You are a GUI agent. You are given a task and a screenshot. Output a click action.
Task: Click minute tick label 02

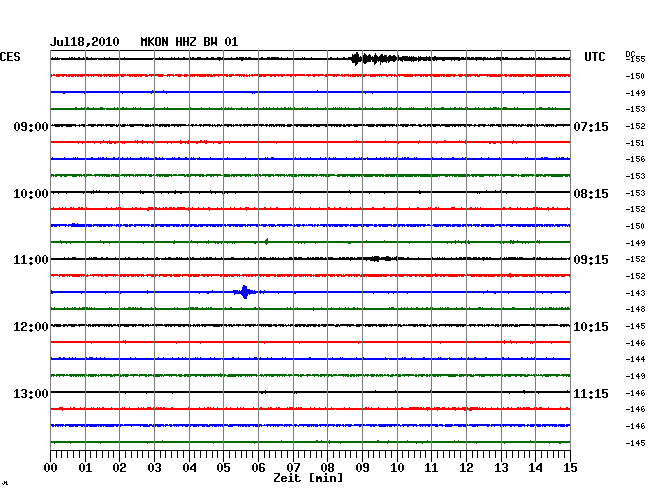point(119,468)
